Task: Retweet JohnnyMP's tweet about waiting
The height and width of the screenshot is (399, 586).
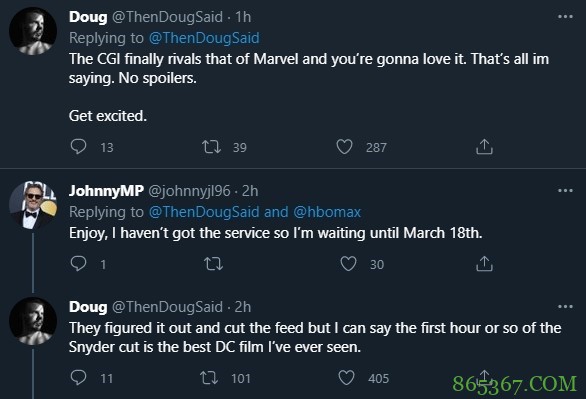Action: (x=213, y=264)
